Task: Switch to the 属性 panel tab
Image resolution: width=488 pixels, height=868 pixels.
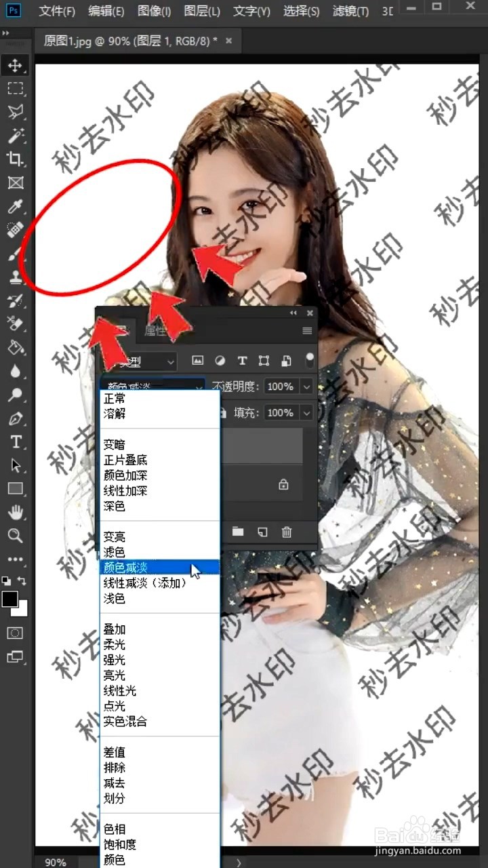Action: click(157, 331)
